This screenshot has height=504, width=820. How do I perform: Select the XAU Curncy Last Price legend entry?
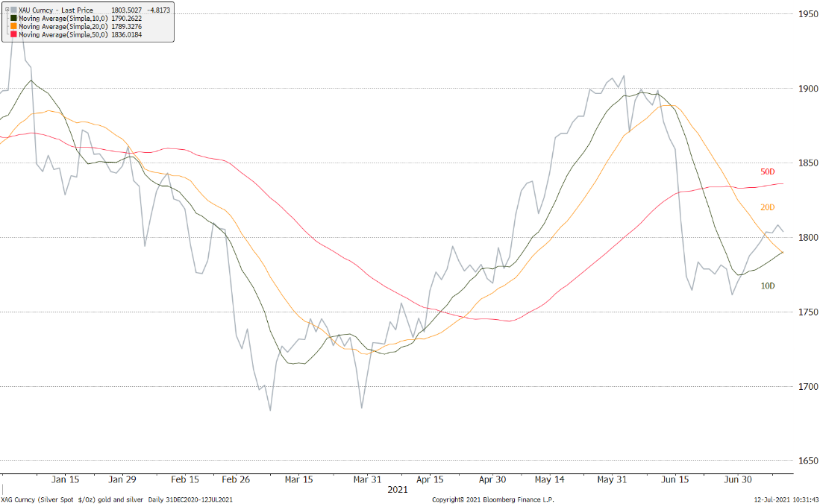point(54,10)
